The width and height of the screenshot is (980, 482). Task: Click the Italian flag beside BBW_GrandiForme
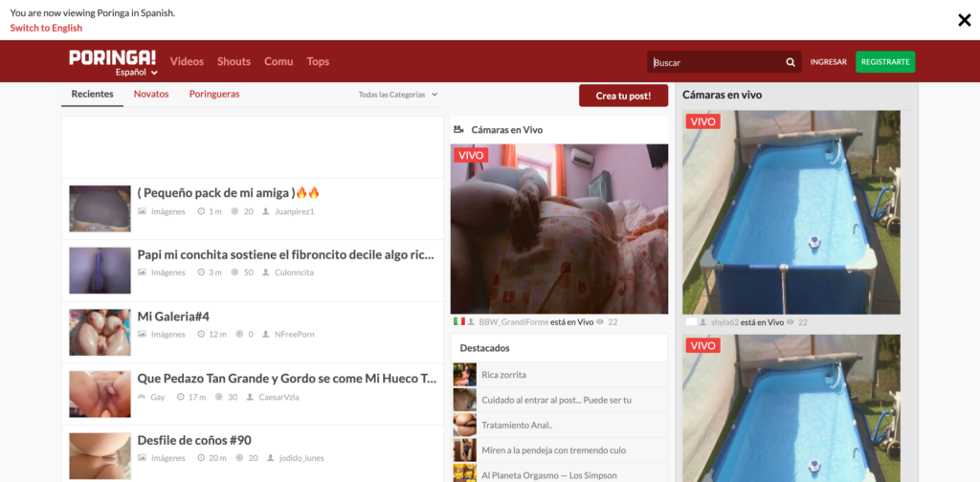coord(459,321)
